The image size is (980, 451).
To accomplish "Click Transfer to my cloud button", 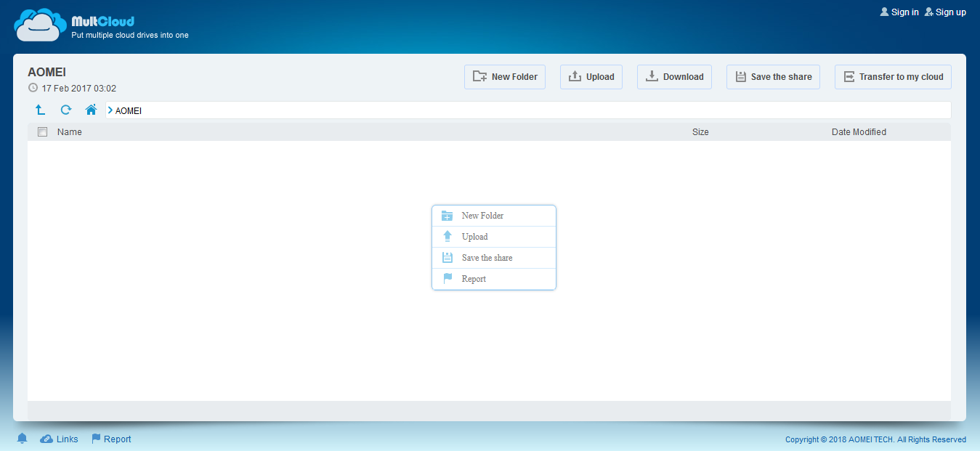I will (x=893, y=77).
